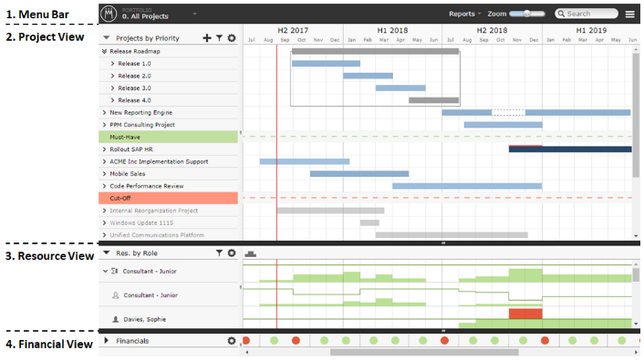Open the project view filter
The image size is (644, 361).
click(219, 38)
